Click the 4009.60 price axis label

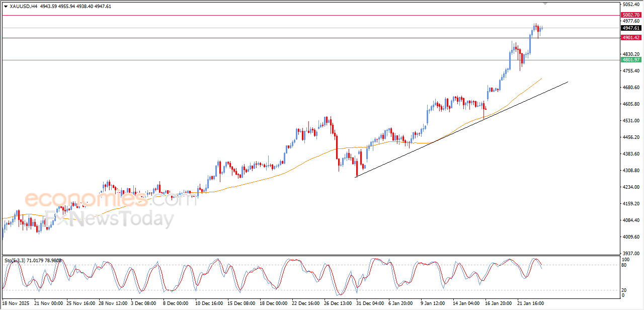[x=631, y=237]
